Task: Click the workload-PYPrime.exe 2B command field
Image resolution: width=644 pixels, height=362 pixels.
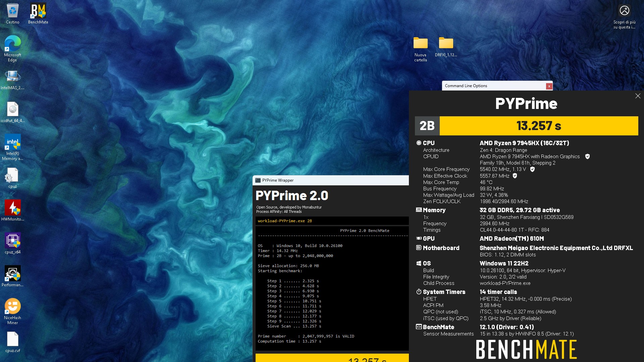Action: [332, 221]
